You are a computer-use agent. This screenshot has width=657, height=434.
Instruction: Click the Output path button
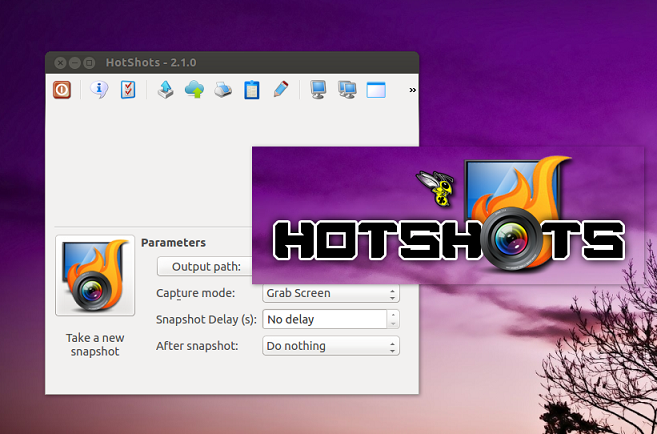(205, 266)
